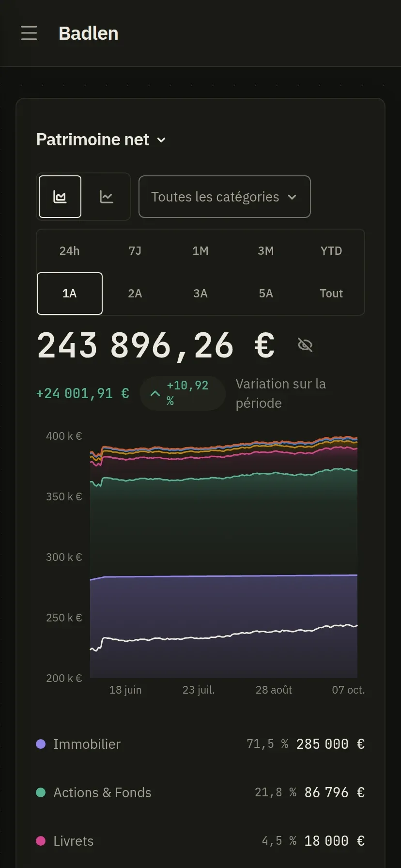
Task: Select the 3A time range
Action: (x=200, y=294)
